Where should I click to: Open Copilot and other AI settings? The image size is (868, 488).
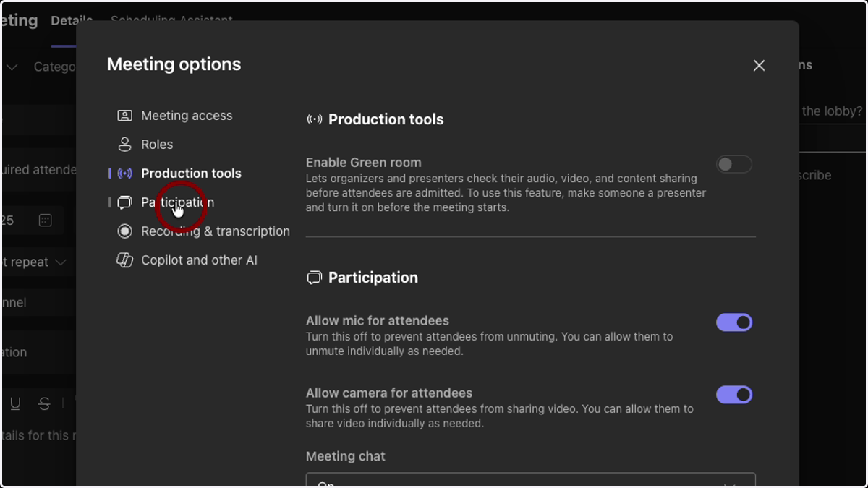coord(199,260)
